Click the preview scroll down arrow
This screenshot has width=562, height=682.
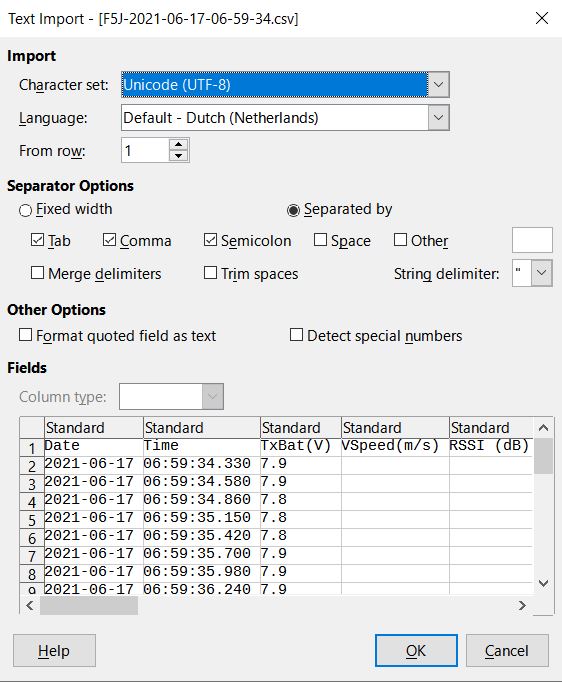tap(543, 583)
